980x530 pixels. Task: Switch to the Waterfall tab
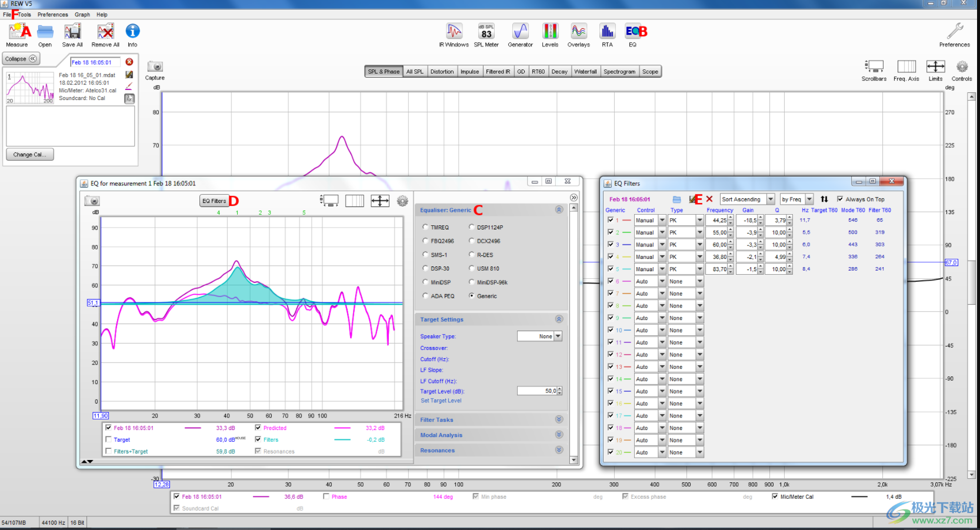[x=585, y=72]
